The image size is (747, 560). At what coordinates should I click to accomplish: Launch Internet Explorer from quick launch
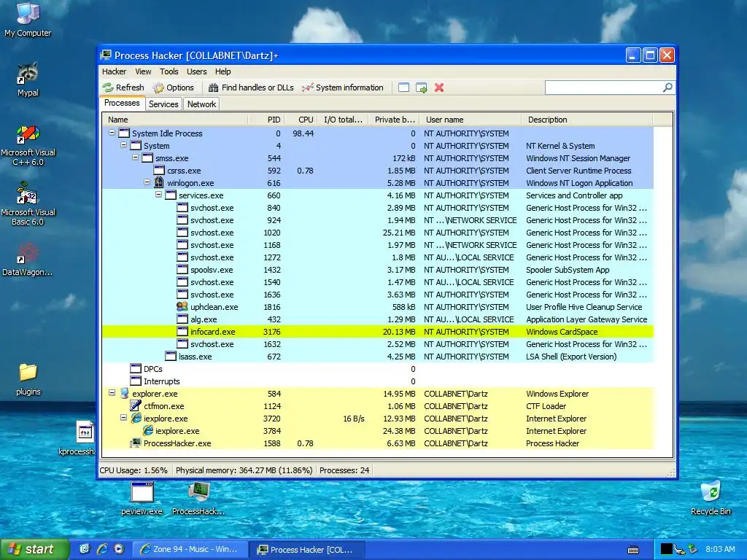click(x=102, y=549)
